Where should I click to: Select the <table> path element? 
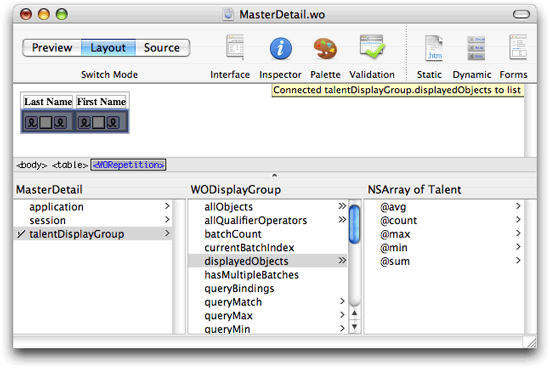pos(70,165)
